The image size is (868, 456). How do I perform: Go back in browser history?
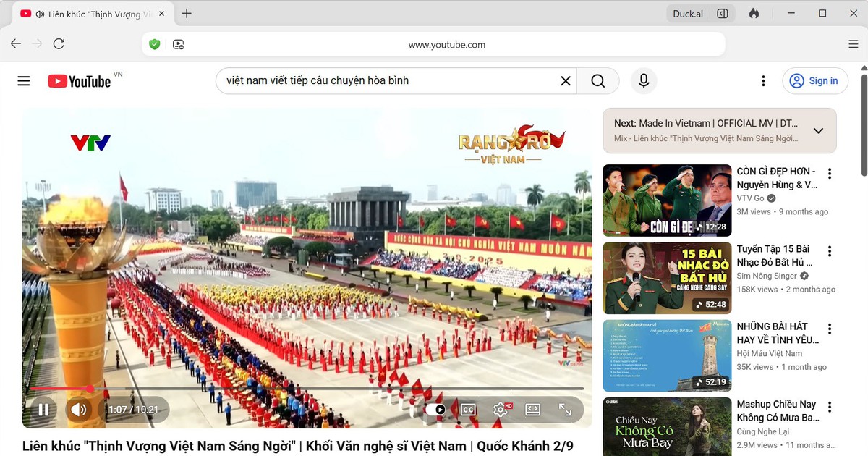point(16,44)
